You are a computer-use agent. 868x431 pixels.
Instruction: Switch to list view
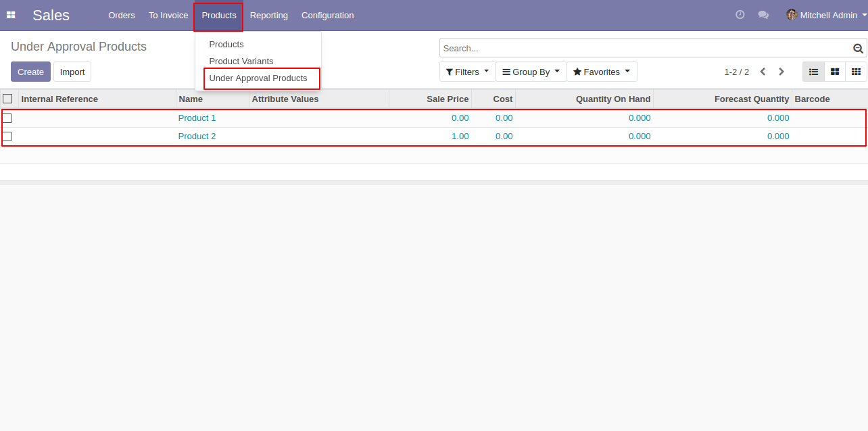pos(813,72)
